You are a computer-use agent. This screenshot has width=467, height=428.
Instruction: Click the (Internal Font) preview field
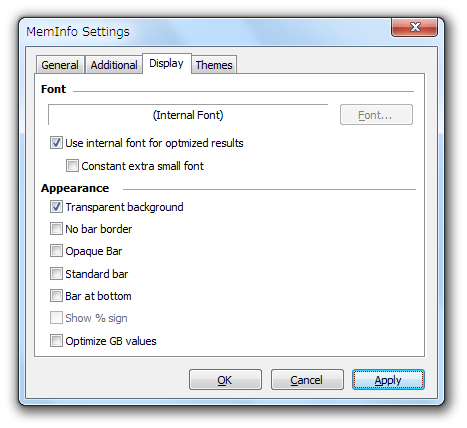point(188,115)
